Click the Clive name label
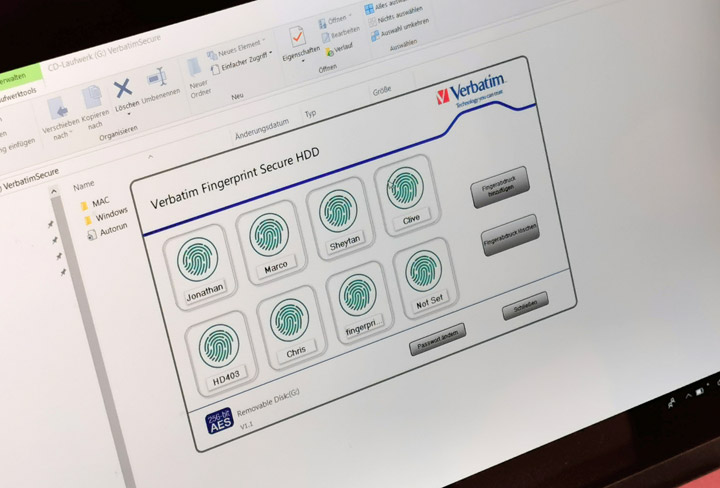 click(411, 219)
